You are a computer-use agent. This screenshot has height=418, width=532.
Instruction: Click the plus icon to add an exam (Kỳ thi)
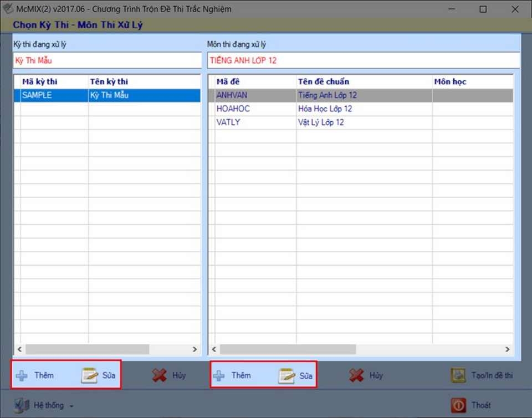(22, 375)
